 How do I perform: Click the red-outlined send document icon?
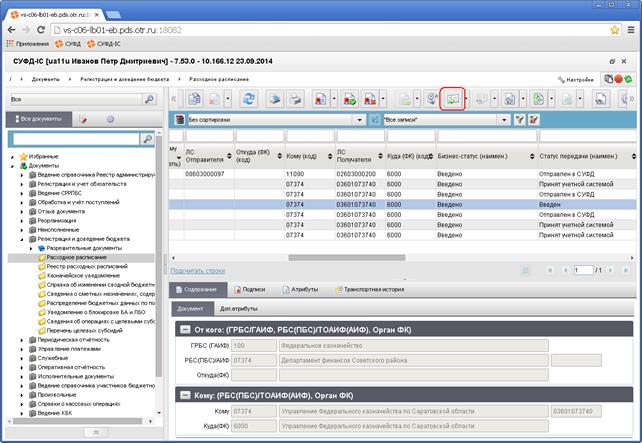tap(452, 99)
